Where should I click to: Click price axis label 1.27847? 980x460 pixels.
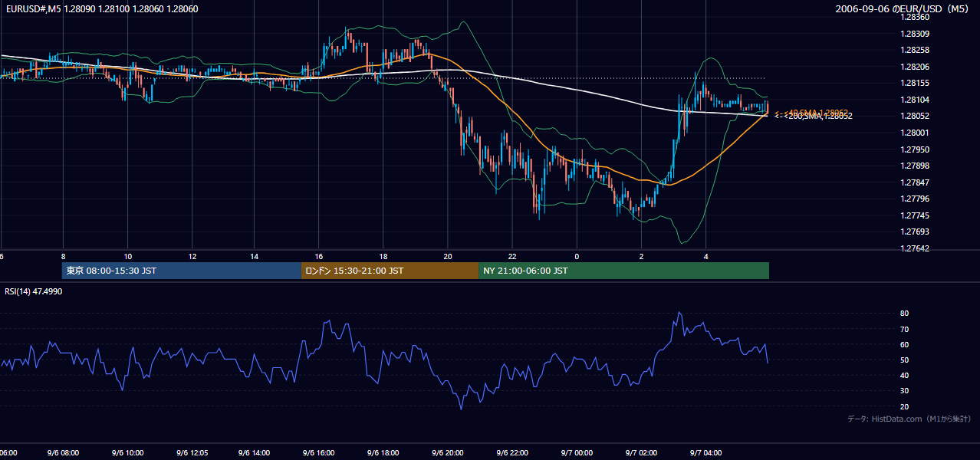click(916, 182)
